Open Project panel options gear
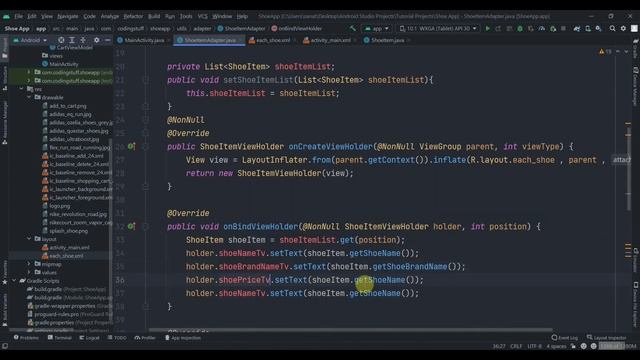640x360 pixels. coord(97,40)
